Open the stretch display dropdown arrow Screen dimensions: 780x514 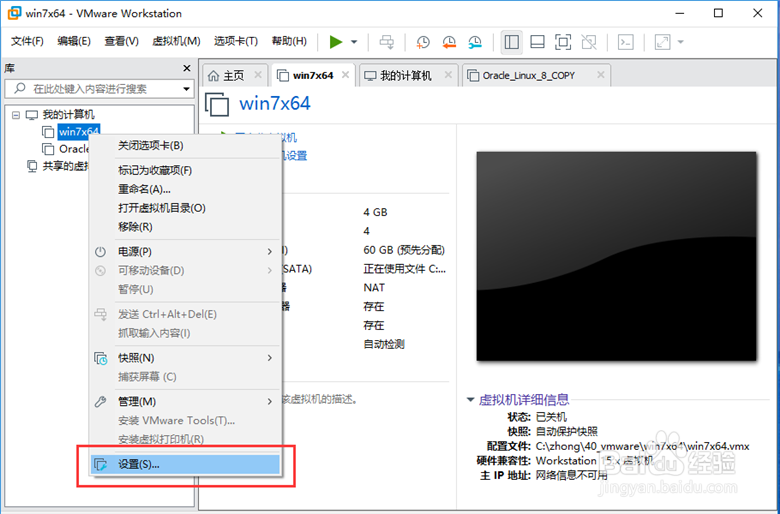point(681,42)
